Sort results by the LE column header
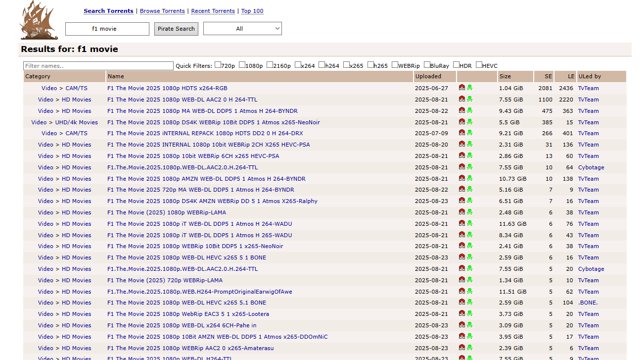 571,76
